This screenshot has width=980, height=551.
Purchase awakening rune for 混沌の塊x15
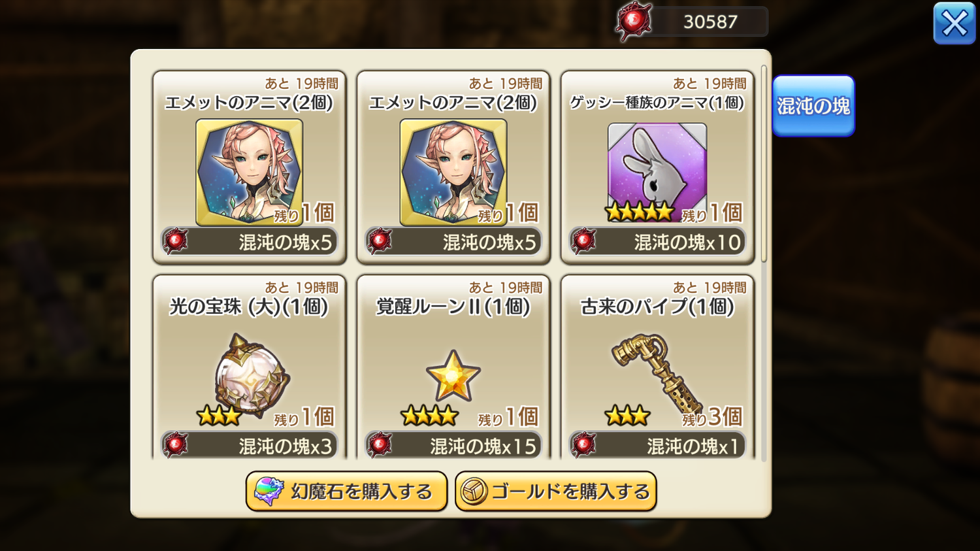[453, 446]
